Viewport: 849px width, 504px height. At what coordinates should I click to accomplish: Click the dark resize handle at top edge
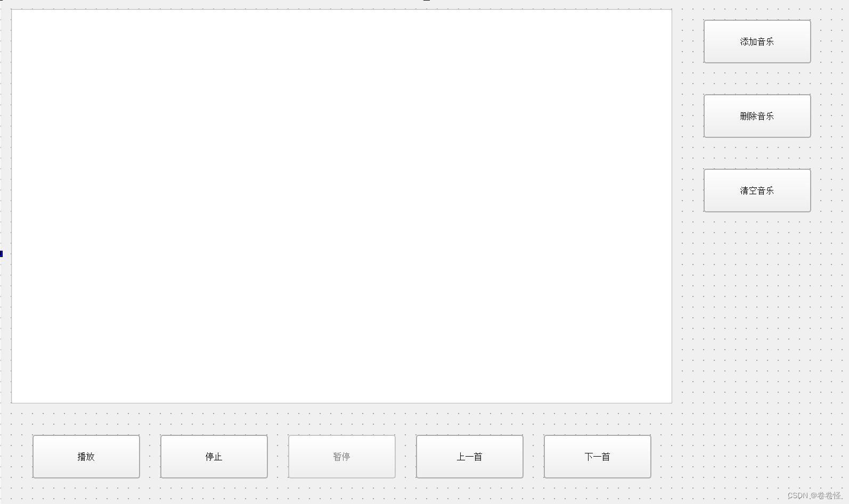pos(427,1)
